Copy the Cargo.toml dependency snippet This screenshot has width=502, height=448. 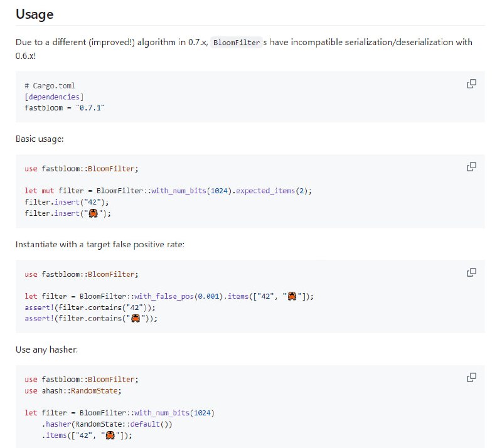pos(471,84)
